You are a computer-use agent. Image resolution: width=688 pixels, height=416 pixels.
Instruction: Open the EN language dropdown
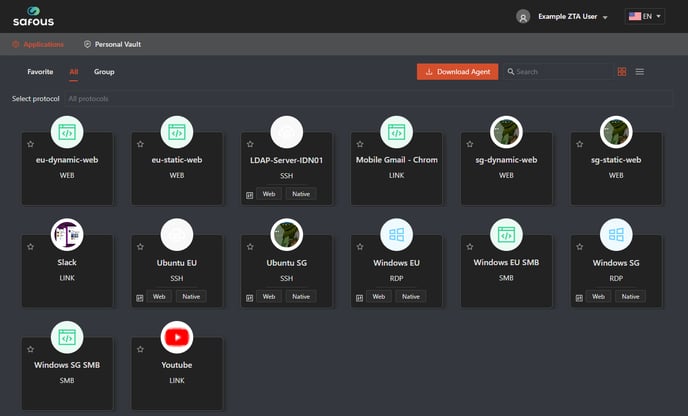point(645,17)
